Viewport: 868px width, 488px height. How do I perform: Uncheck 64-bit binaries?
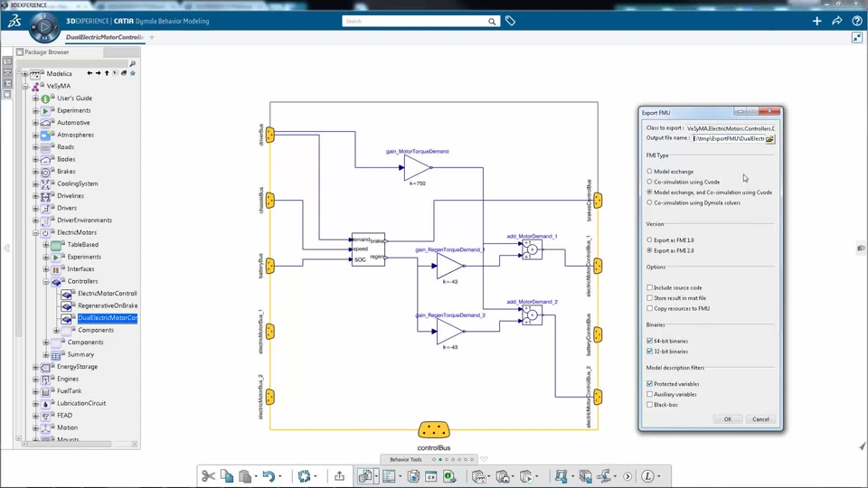tap(649, 341)
